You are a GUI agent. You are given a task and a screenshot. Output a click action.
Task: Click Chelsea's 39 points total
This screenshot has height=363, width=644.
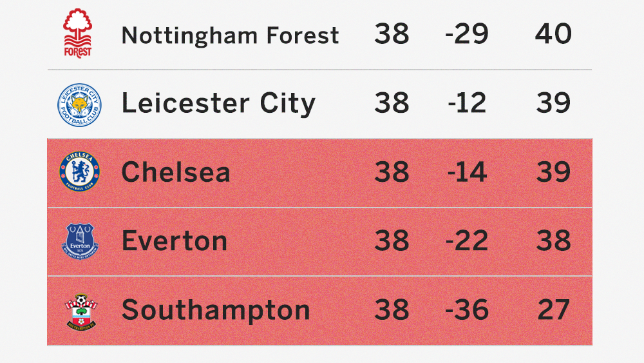[553, 172]
